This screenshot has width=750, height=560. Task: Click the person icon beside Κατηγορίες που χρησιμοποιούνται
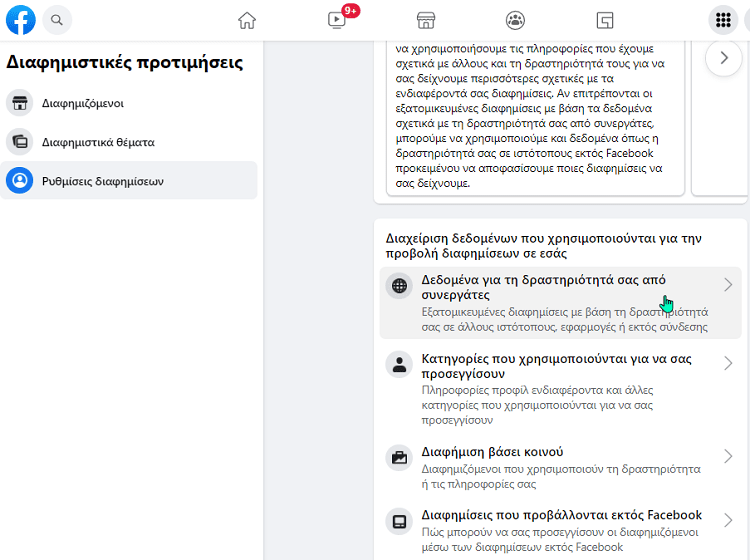[399, 364]
